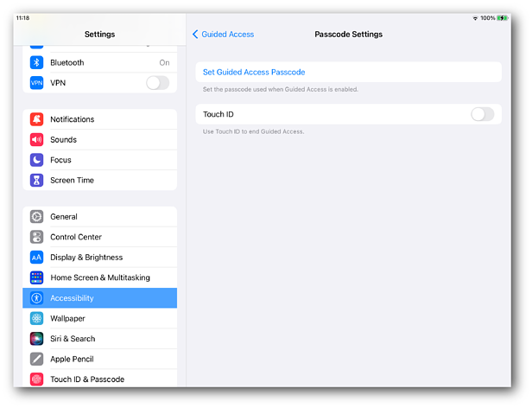Click the Control Center icon
Viewport: 532px width, 408px height.
click(36, 237)
